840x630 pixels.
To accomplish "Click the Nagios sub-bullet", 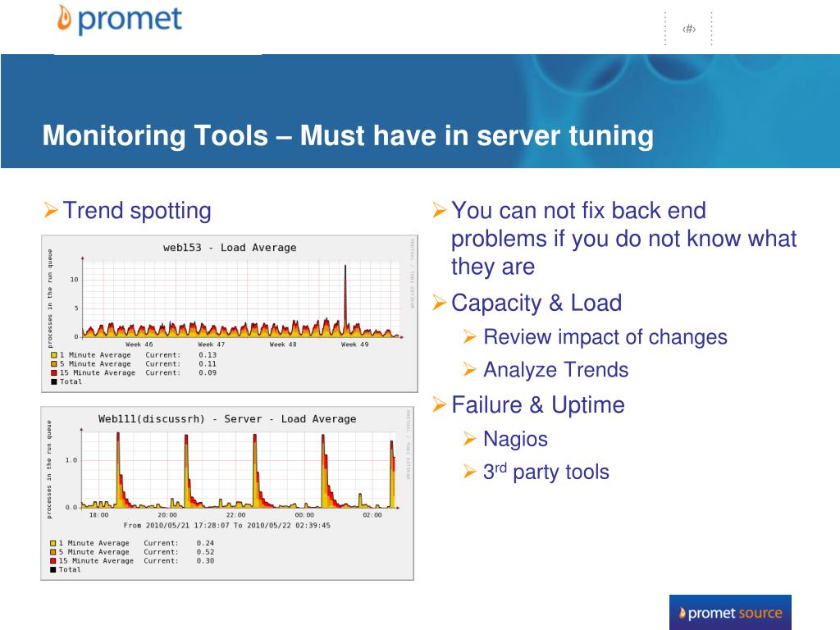I will pyautogui.click(x=515, y=440).
